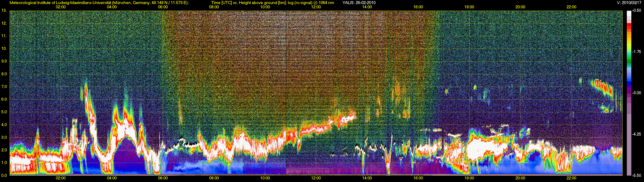Click the '-0.50' color scale value
This screenshot has height=182, width=644.
tap(637, 11)
